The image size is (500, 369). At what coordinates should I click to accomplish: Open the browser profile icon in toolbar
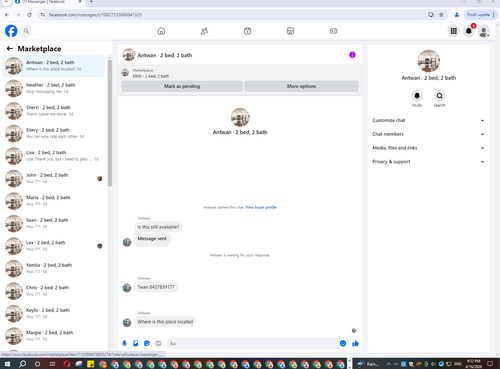click(457, 15)
